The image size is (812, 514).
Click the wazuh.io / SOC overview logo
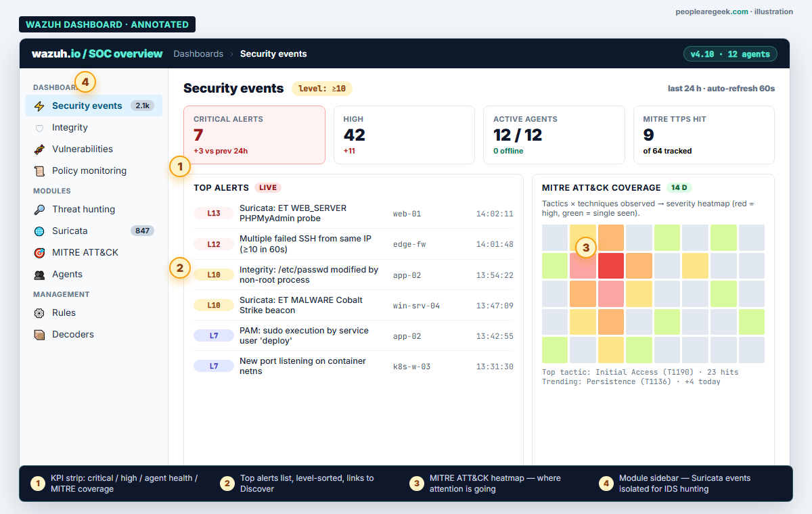tap(97, 53)
